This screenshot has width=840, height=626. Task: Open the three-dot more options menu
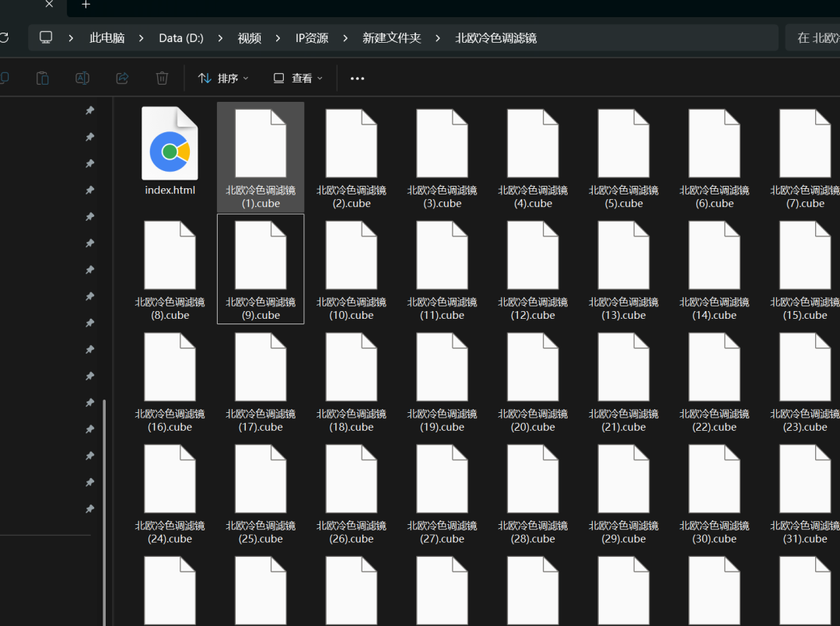(357, 79)
